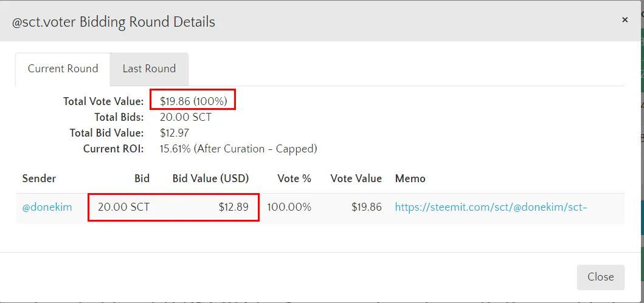
Task: Click the Memo column header
Action: [410, 179]
